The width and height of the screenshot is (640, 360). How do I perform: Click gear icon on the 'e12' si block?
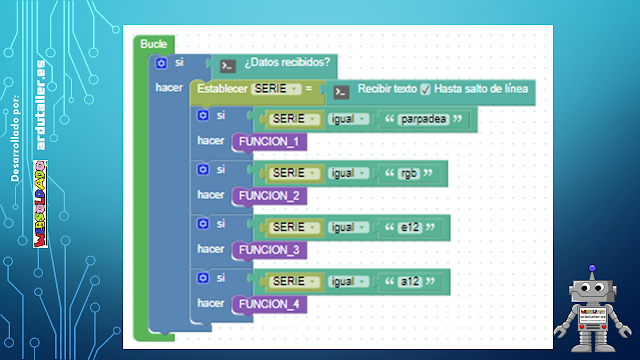pyautogui.click(x=203, y=224)
